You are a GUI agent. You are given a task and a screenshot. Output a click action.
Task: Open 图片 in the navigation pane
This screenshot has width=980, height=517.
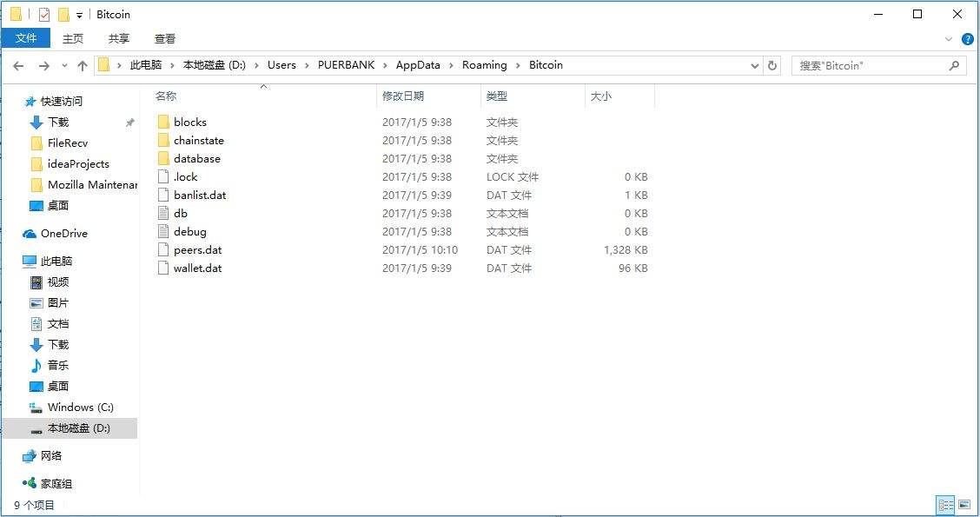[x=58, y=302]
